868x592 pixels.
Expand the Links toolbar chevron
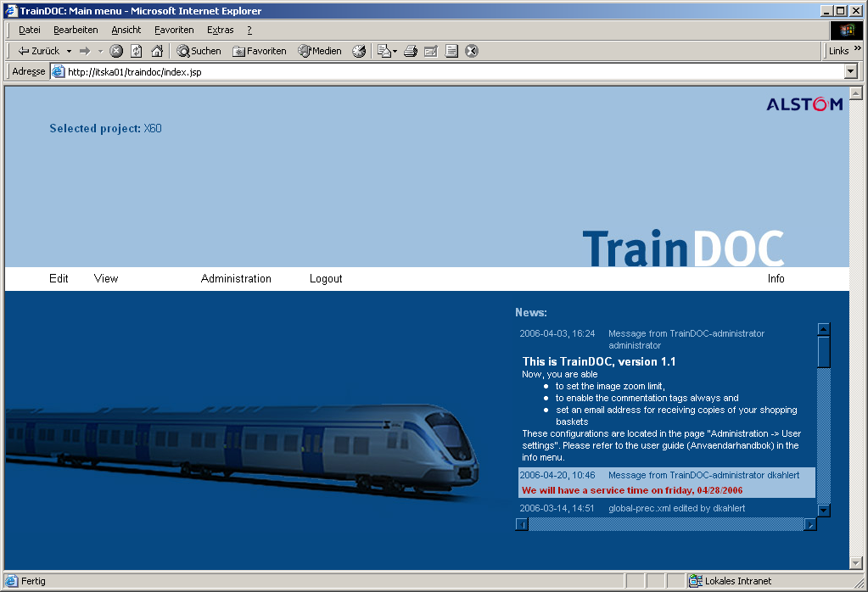click(858, 48)
